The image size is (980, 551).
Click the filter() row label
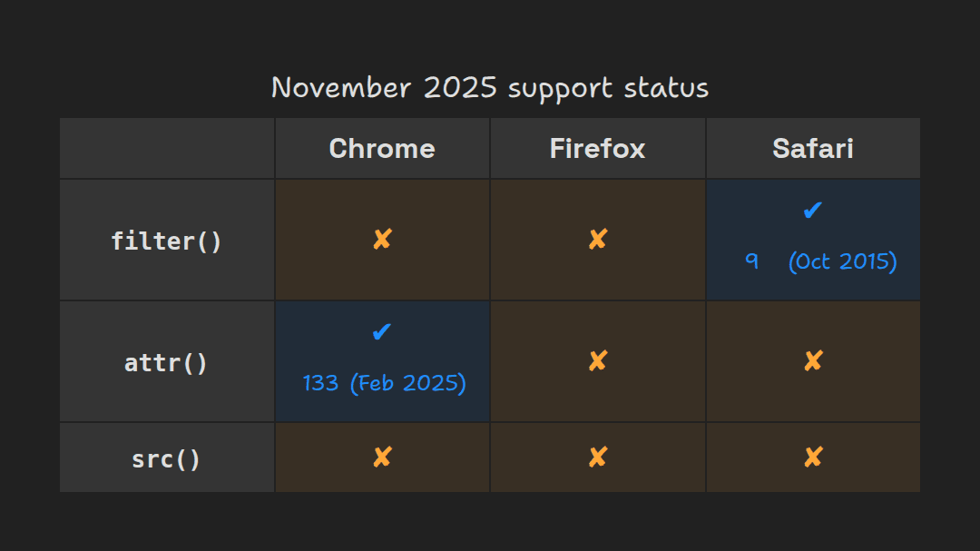pos(167,241)
